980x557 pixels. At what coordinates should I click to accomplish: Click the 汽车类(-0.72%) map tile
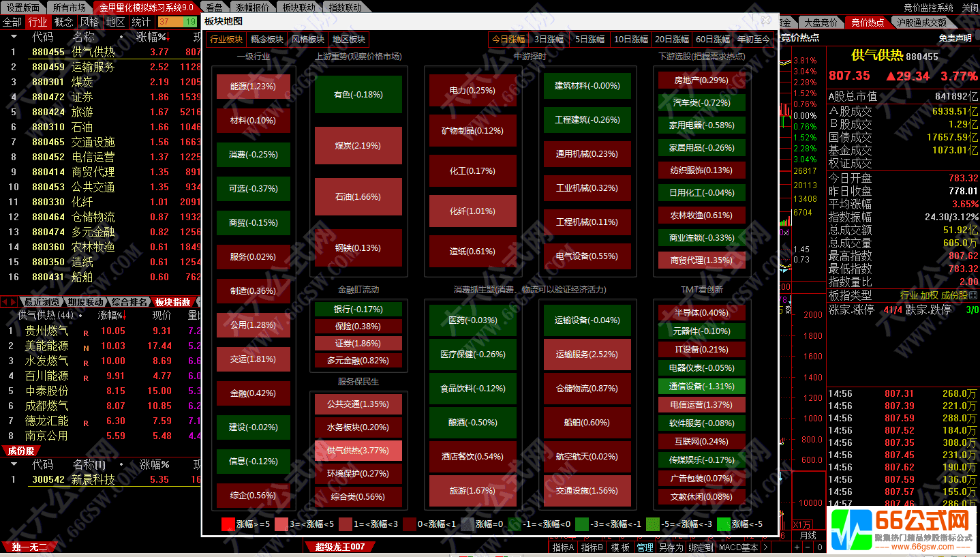tap(701, 103)
